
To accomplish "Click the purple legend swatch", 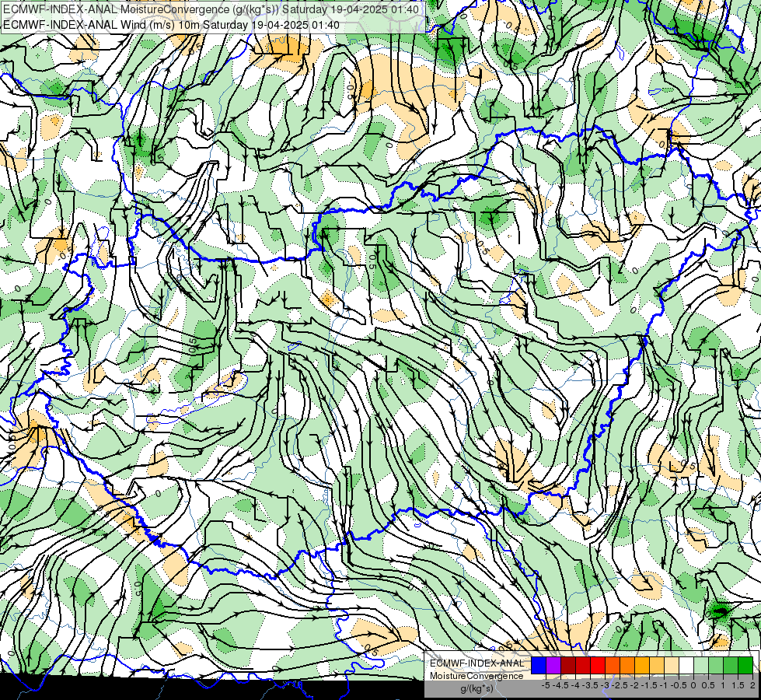I will tap(553, 665).
